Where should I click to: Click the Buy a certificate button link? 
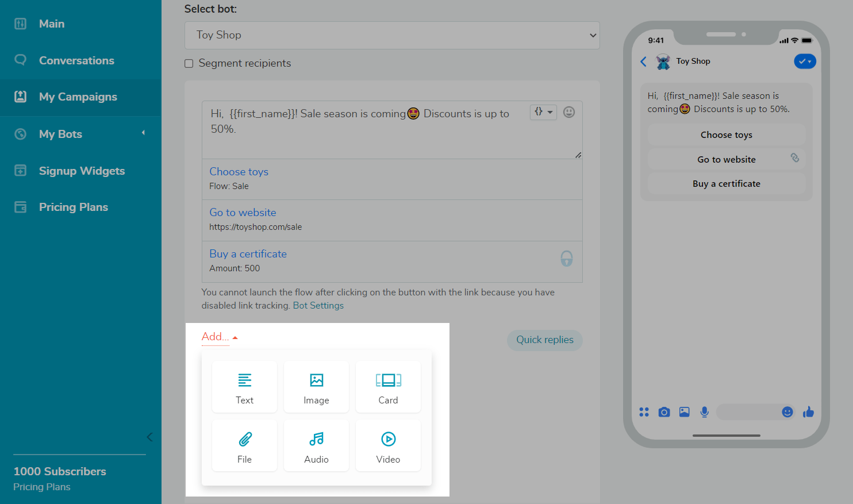coord(248,254)
